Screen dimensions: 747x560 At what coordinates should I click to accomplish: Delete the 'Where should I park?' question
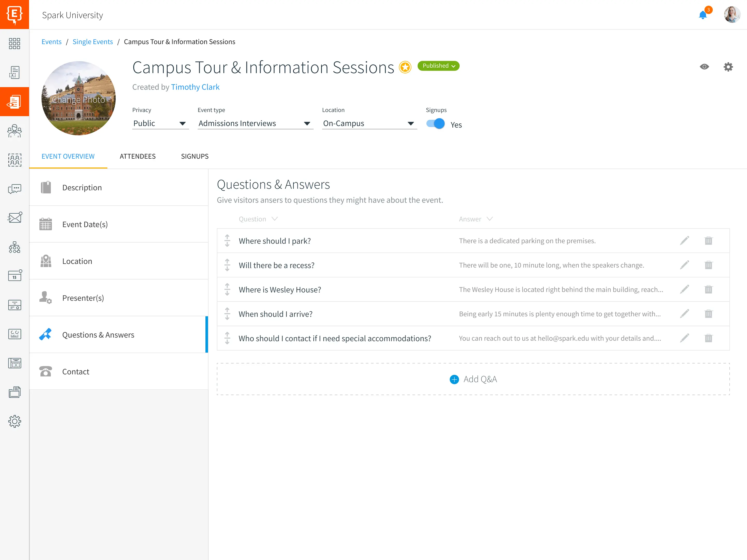click(x=709, y=241)
